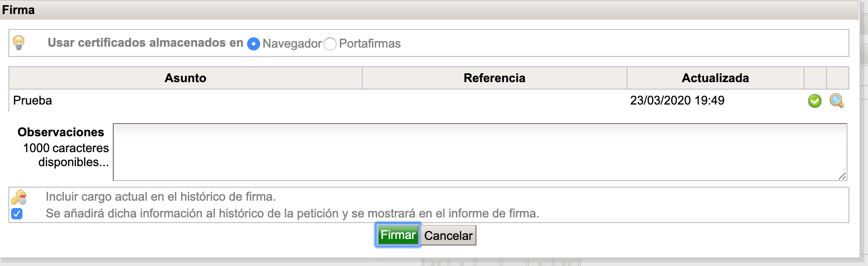Click the Actualizada column header
Image resolution: width=868 pixels, height=266 pixels.
coord(715,78)
